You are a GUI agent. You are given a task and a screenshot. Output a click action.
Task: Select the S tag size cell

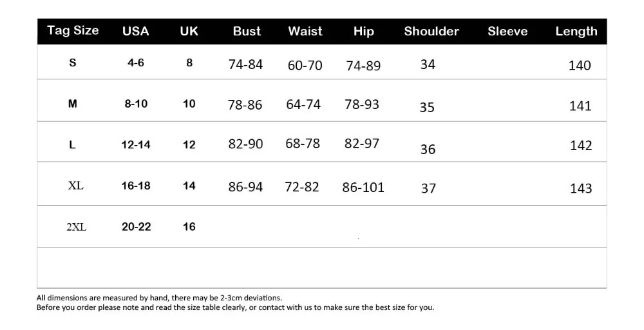pyautogui.click(x=73, y=63)
